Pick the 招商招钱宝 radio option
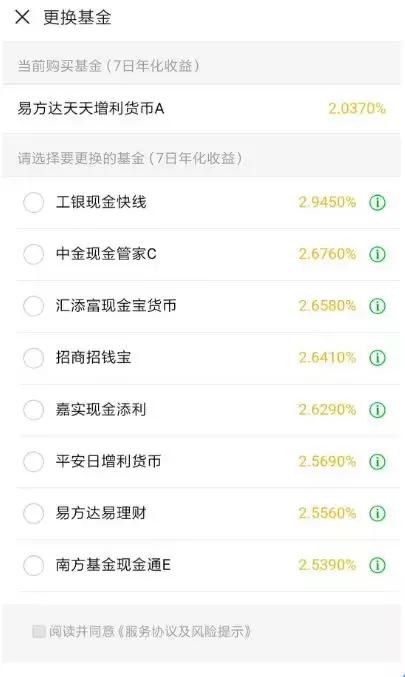The width and height of the screenshot is (405, 677). pos(33,357)
